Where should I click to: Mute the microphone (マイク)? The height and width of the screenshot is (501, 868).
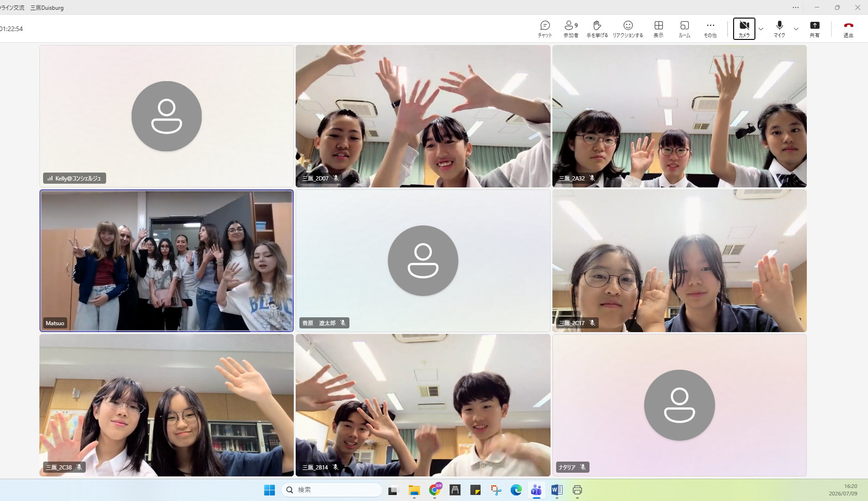tap(779, 29)
